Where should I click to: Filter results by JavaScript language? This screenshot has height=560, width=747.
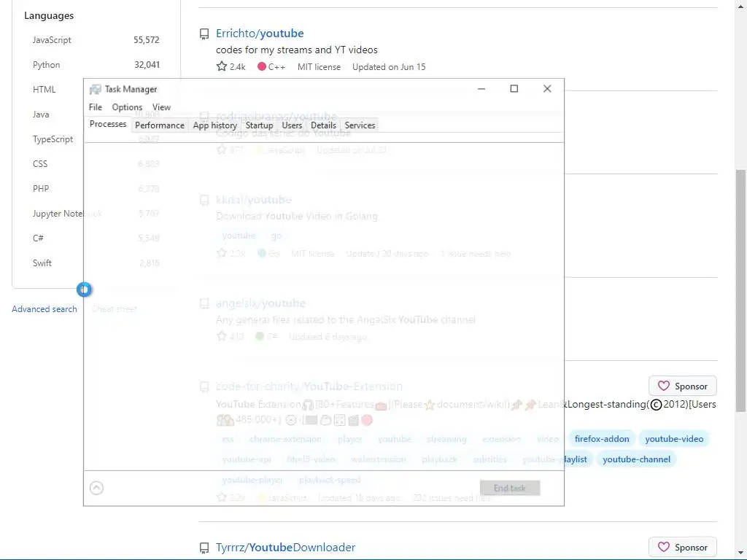point(52,40)
